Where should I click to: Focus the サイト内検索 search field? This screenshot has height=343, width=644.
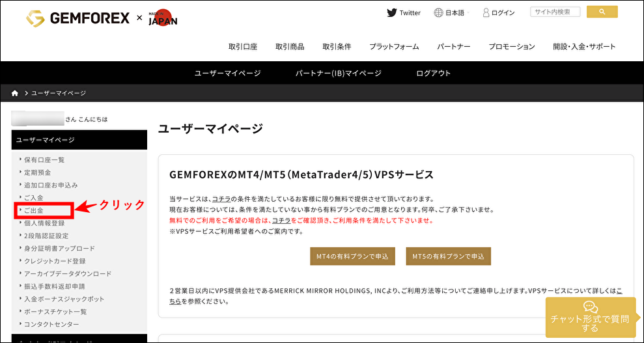point(555,12)
